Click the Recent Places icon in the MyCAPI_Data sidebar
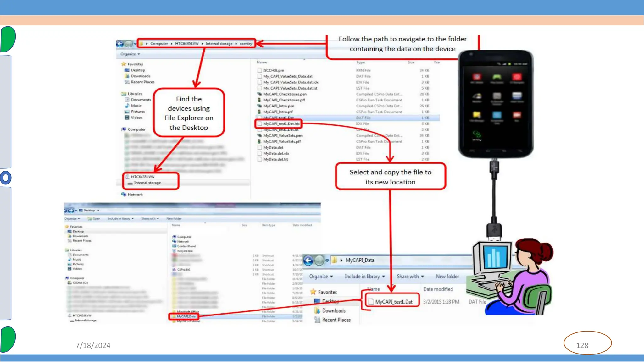644x362 pixels. [317, 320]
